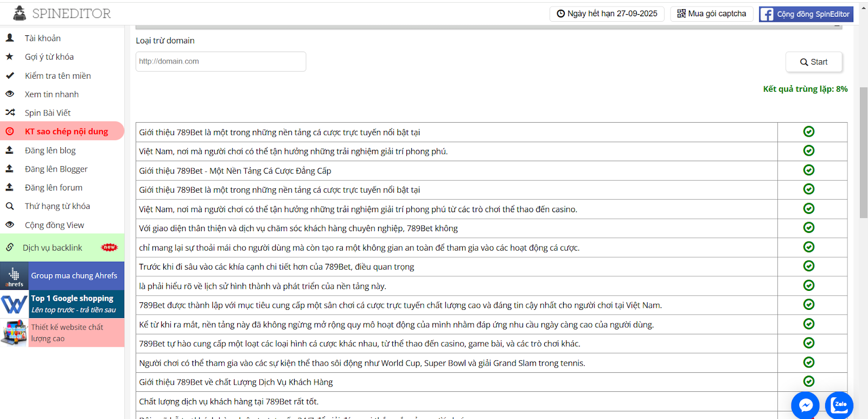Click the Ahrefs logo thumbnail
868x419 pixels.
pos(14,276)
